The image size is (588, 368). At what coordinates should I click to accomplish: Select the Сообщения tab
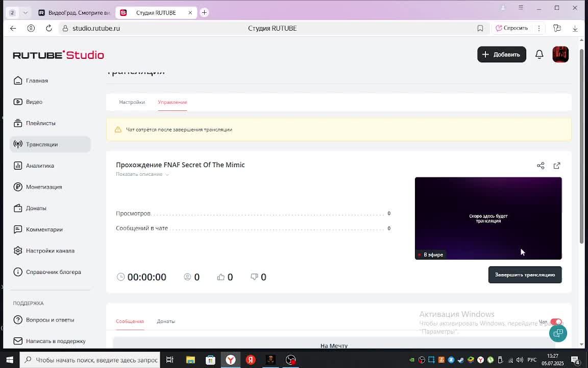point(130,321)
